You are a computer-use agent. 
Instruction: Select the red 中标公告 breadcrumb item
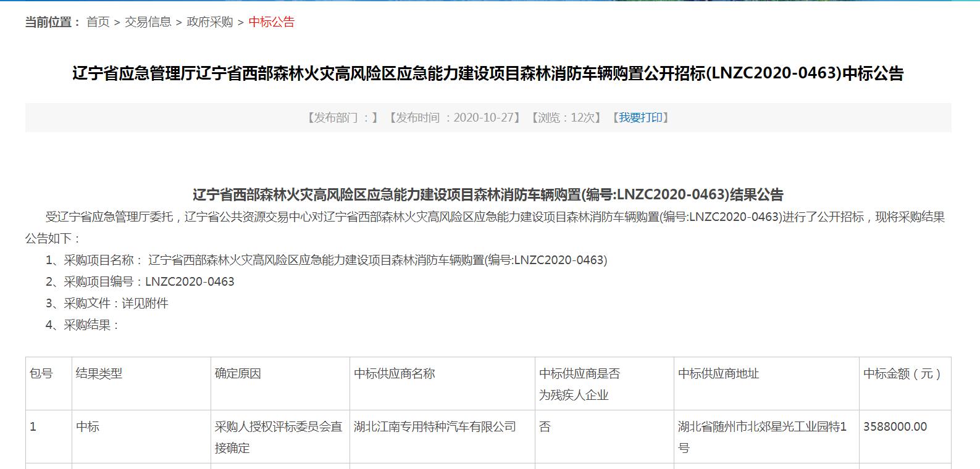click(x=271, y=22)
